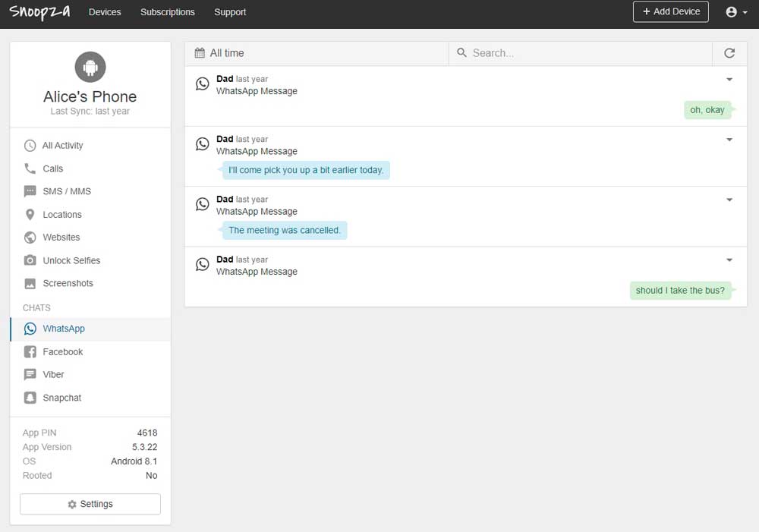Click the WhatsApp sidebar icon
The image size is (759, 532).
(x=30, y=329)
